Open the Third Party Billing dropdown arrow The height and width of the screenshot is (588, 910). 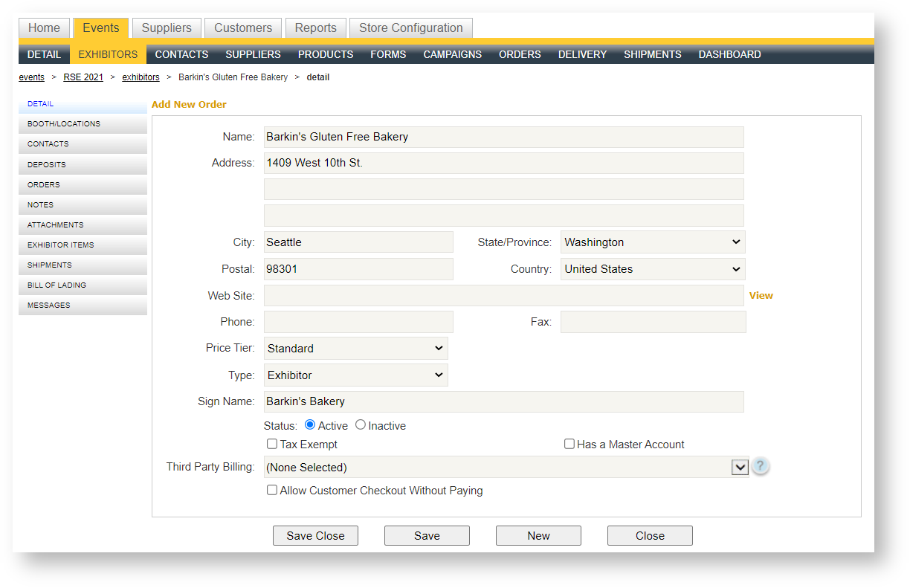pos(740,468)
